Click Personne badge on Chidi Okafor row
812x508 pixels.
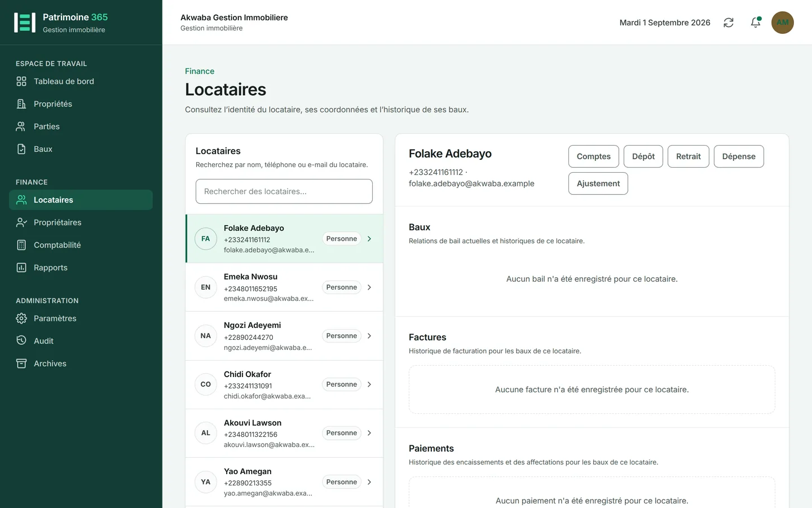(x=342, y=384)
